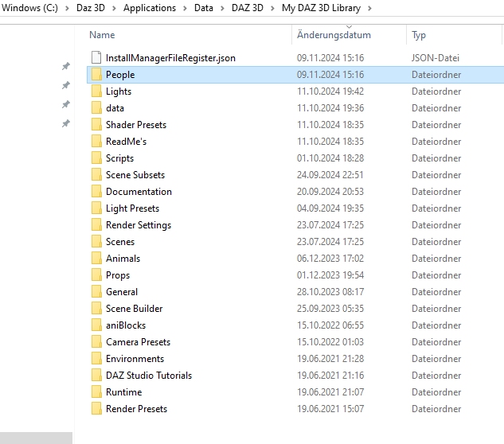Click the Animals folder icon
The image size is (504, 444).
96,259
